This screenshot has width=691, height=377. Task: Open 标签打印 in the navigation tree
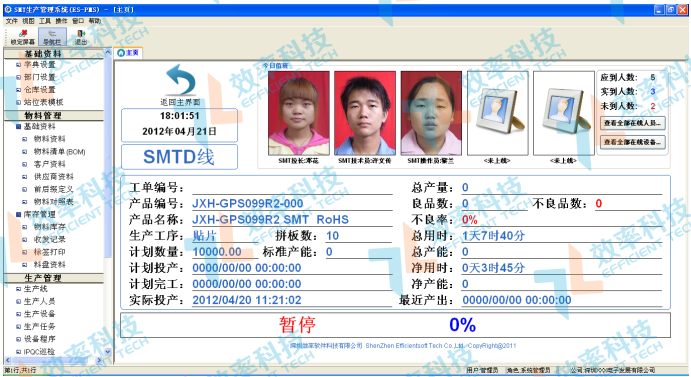tap(49, 252)
